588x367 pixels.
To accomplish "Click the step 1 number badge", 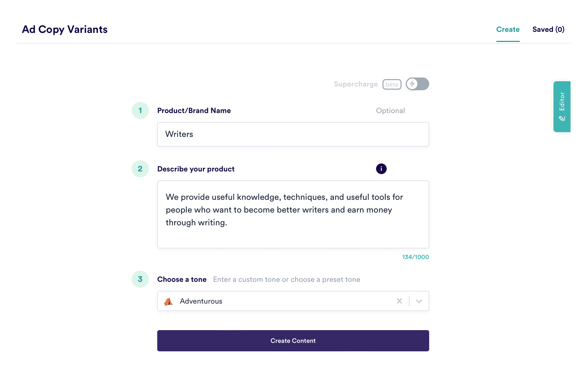I will (140, 110).
